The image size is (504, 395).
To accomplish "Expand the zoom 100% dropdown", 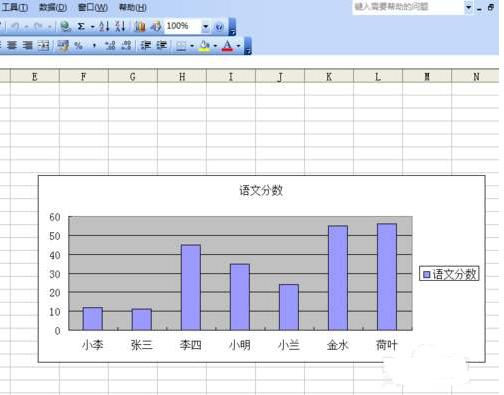I will (x=206, y=26).
